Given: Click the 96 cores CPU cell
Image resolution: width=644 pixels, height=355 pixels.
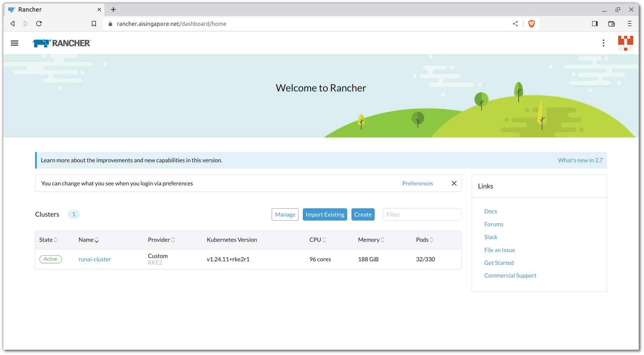Looking at the screenshot, I should coord(320,259).
